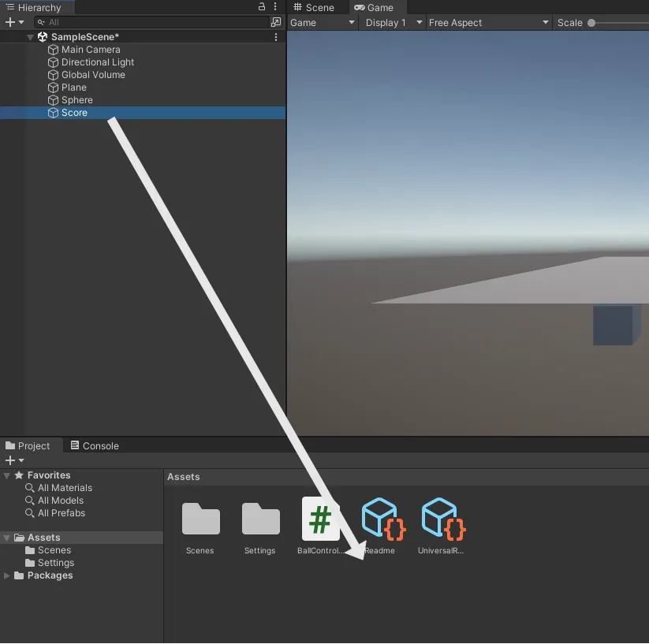649x644 pixels.
Task: Open the Hierarchy panel kebab menu
Action: (x=275, y=7)
